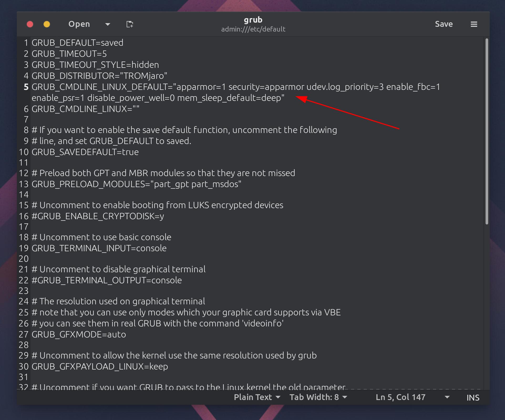Open the Plain Text language dropdown
This screenshot has height=420, width=505.
pyautogui.click(x=257, y=397)
